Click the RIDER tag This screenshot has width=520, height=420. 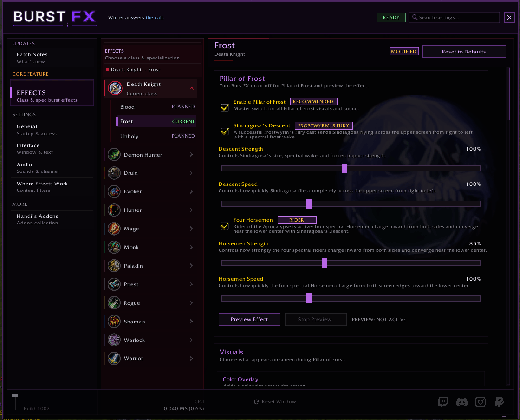pos(297,220)
